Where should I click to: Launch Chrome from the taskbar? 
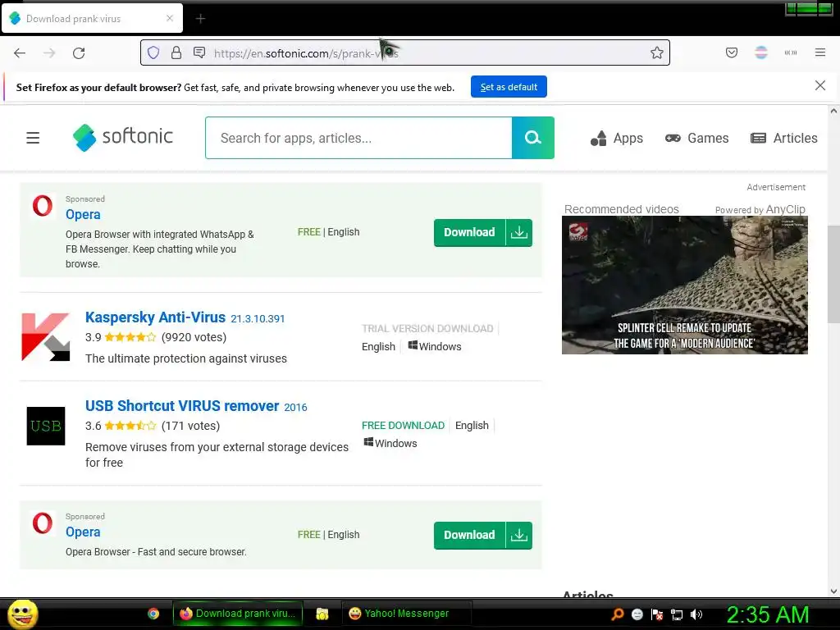coord(153,614)
